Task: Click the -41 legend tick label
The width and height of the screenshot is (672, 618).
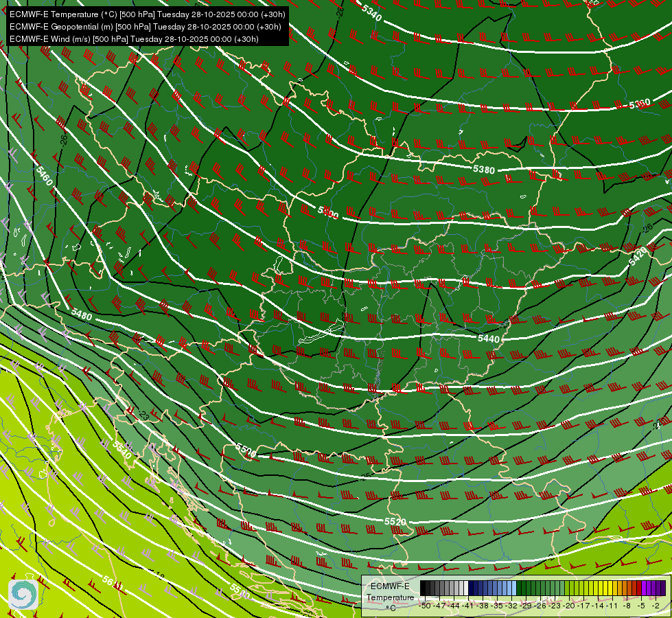Action: (467, 606)
